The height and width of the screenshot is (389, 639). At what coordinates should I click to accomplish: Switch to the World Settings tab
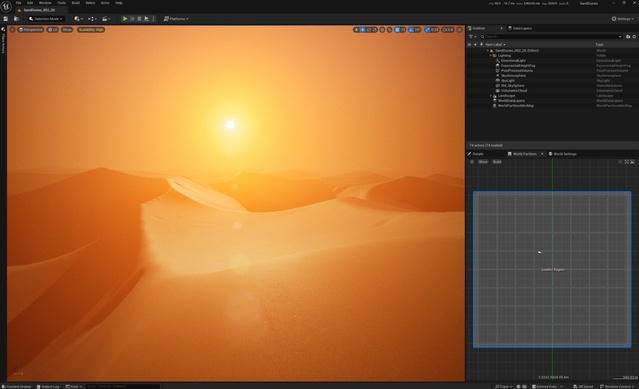pyautogui.click(x=562, y=154)
